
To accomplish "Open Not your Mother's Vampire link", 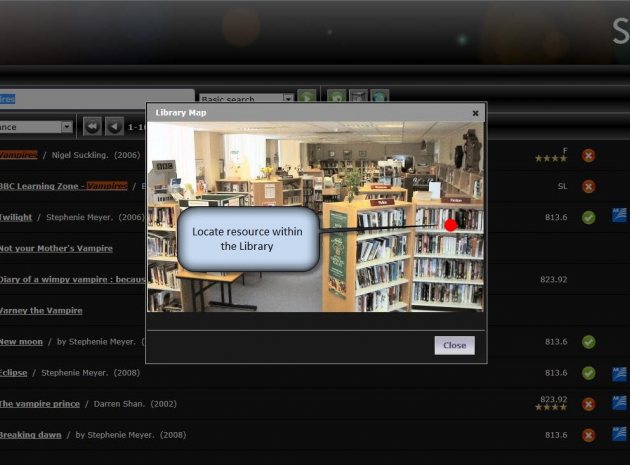I will (x=55, y=248).
